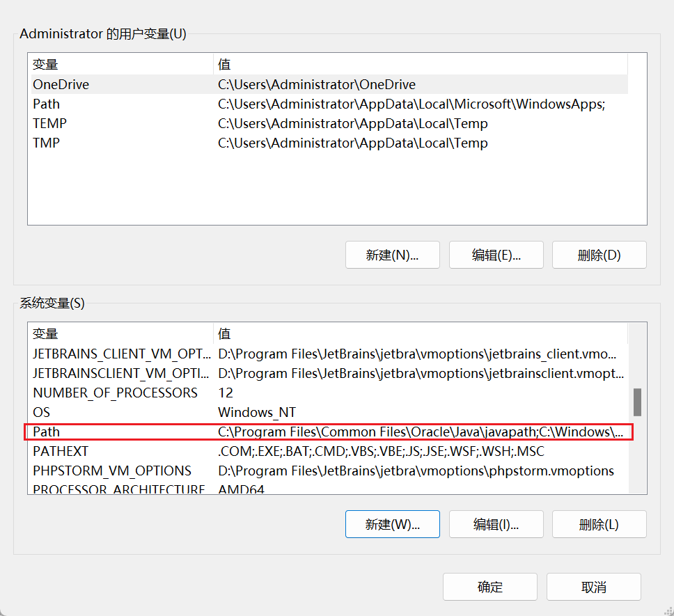The height and width of the screenshot is (616, 674).
Task: Cancel the dialog with 取消
Action: pyautogui.click(x=593, y=587)
